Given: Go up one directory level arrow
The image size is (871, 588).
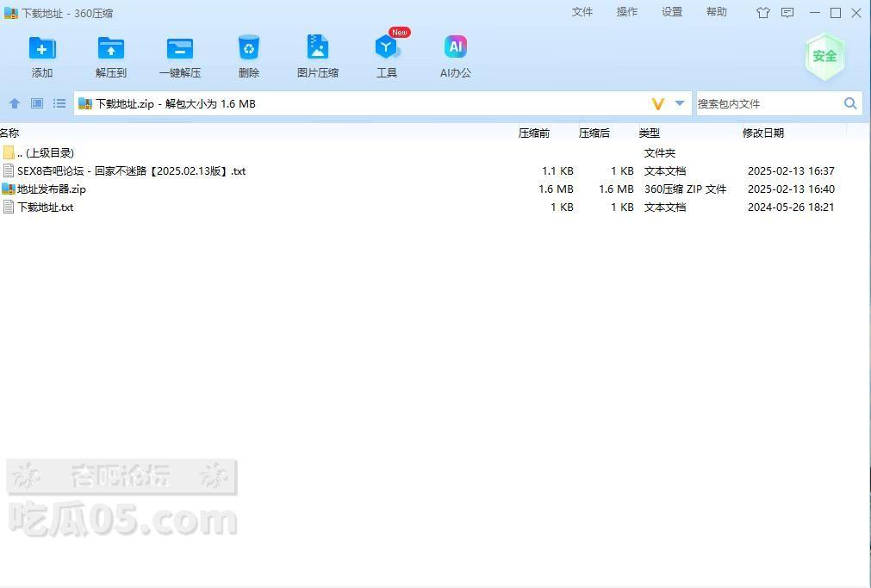Looking at the screenshot, I should [x=15, y=103].
